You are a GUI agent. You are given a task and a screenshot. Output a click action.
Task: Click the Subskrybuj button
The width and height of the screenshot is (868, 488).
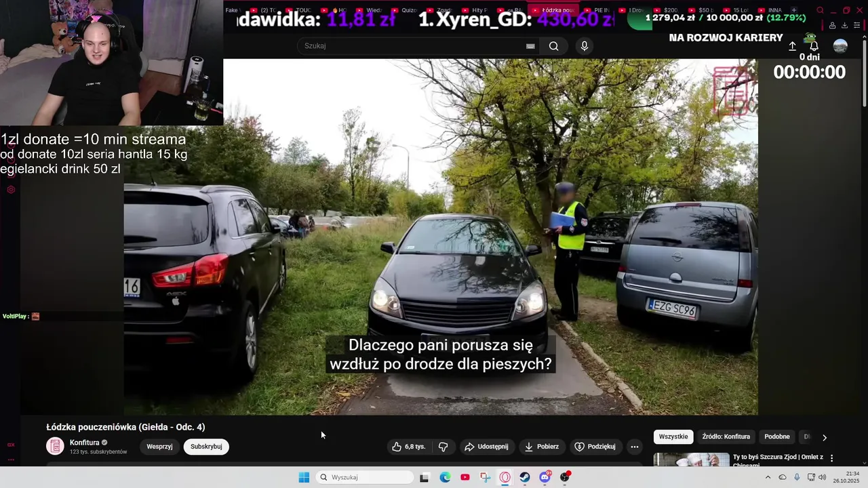(206, 447)
